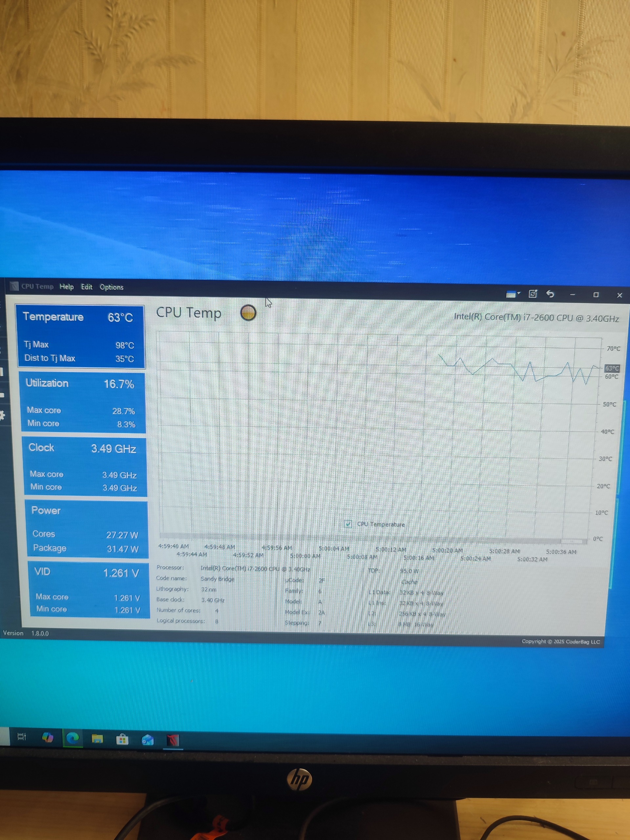Open Microsoft Edge from the taskbar
Screen dimensions: 630x840
pos(72,738)
